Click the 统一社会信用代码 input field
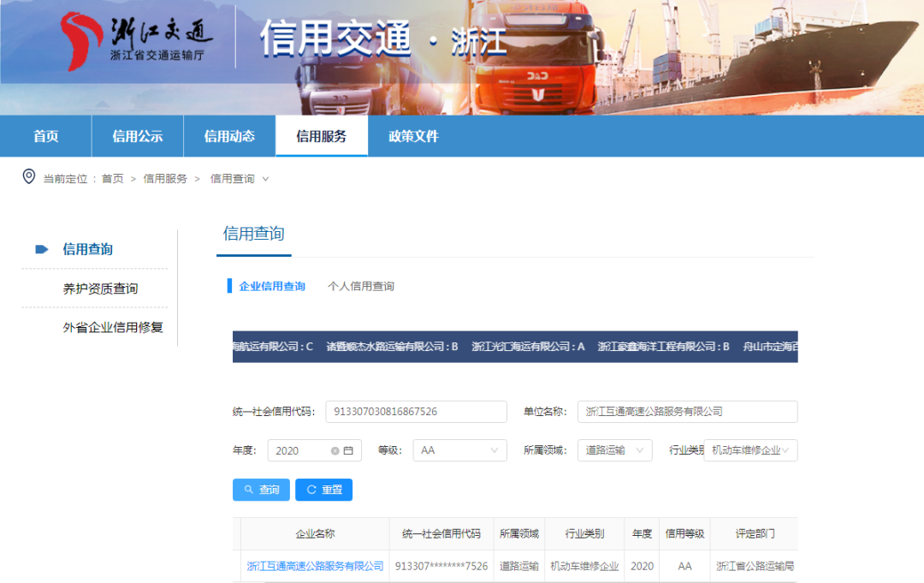The height and width of the screenshot is (583, 924). click(415, 412)
